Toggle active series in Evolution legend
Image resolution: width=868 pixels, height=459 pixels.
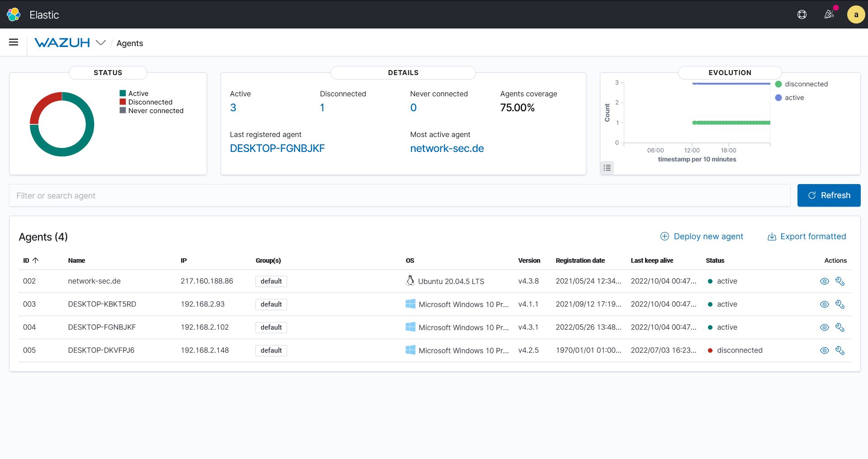789,98
